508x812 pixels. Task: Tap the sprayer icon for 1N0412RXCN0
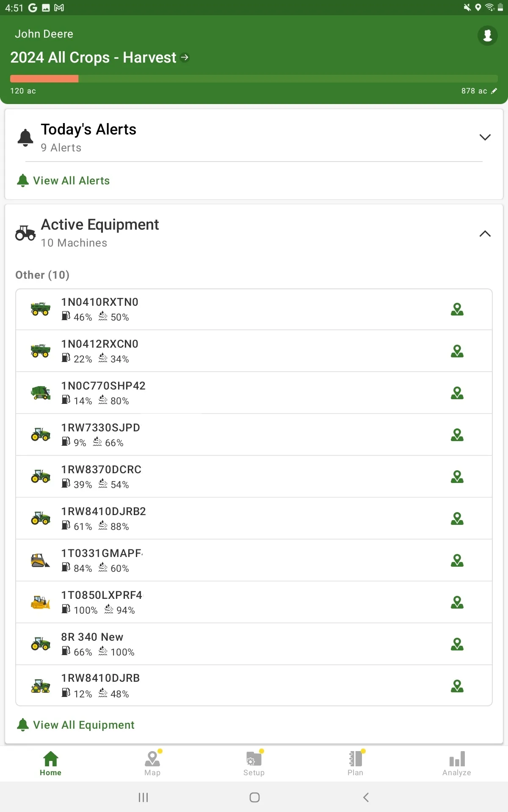pyautogui.click(x=40, y=351)
